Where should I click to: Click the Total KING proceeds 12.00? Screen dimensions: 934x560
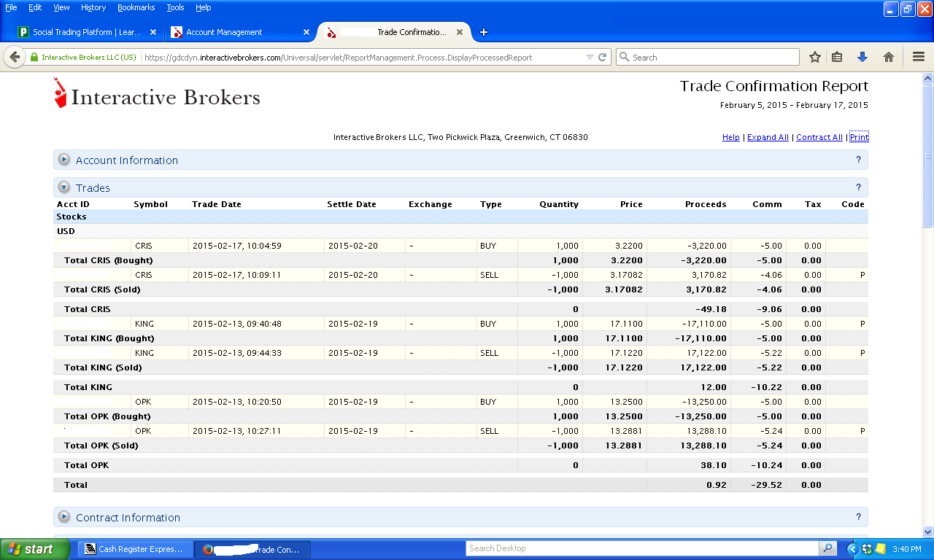[714, 387]
